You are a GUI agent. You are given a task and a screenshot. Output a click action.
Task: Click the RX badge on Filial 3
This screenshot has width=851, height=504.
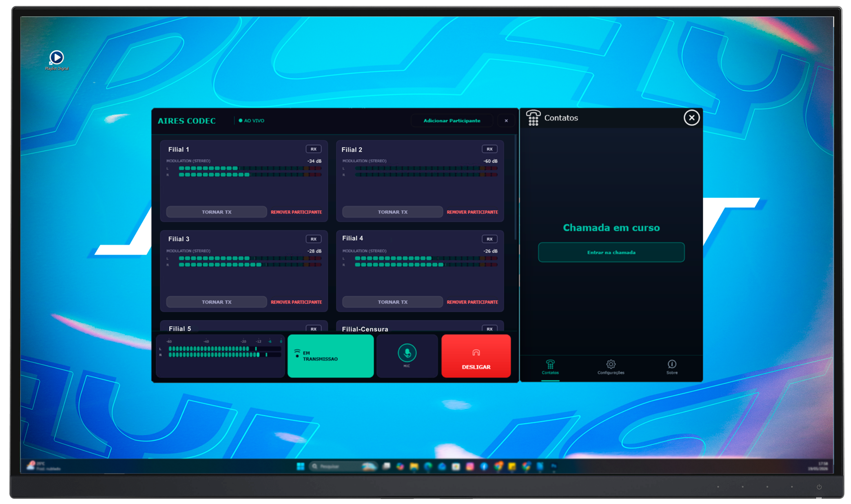point(313,239)
